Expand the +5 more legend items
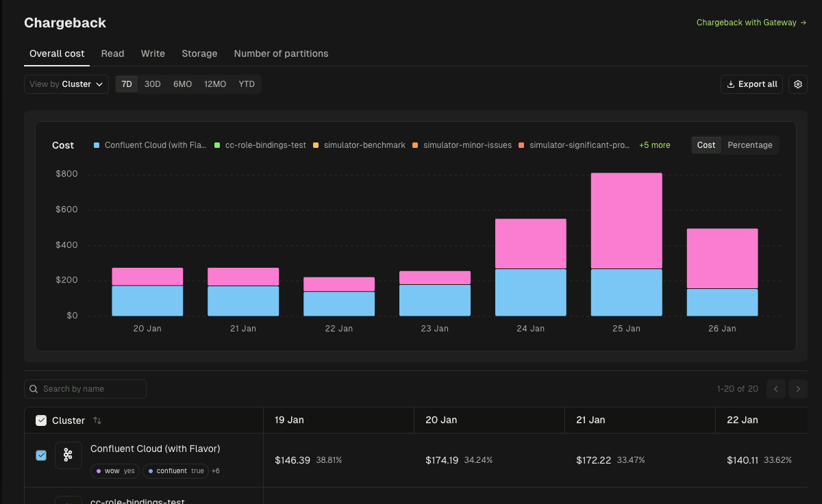822x504 pixels. click(654, 145)
